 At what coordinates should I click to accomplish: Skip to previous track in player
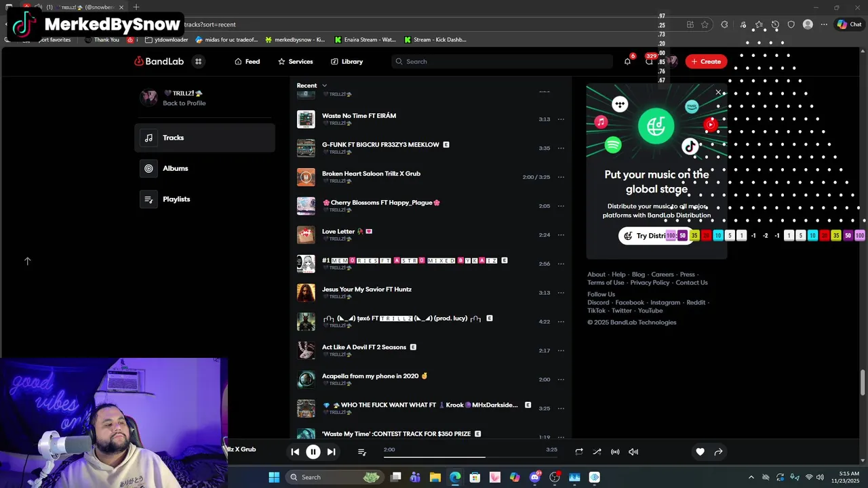coord(295,452)
